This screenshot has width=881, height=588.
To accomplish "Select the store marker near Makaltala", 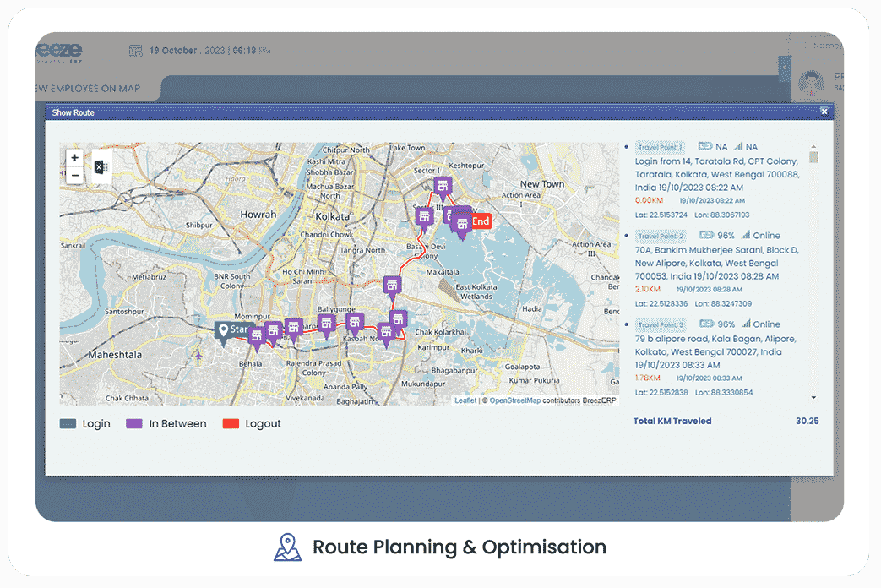I will tap(391, 285).
